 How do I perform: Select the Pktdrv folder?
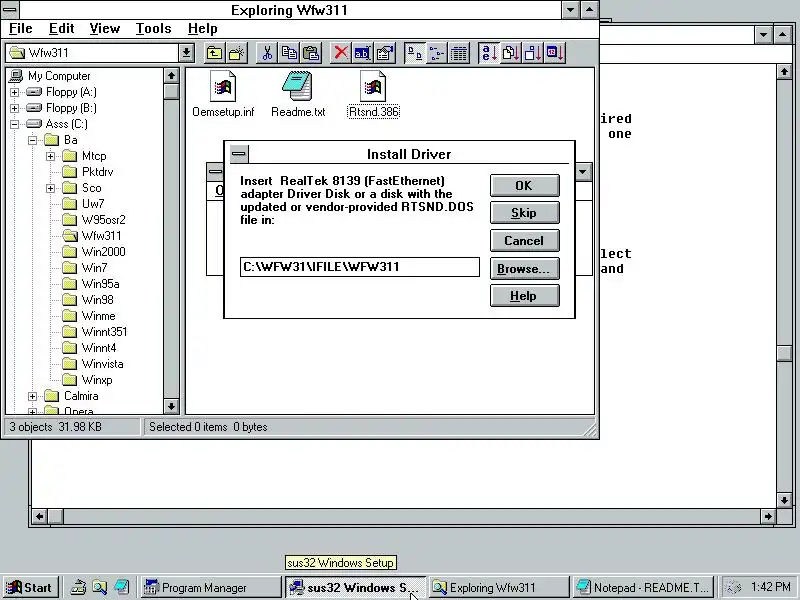tap(88, 172)
